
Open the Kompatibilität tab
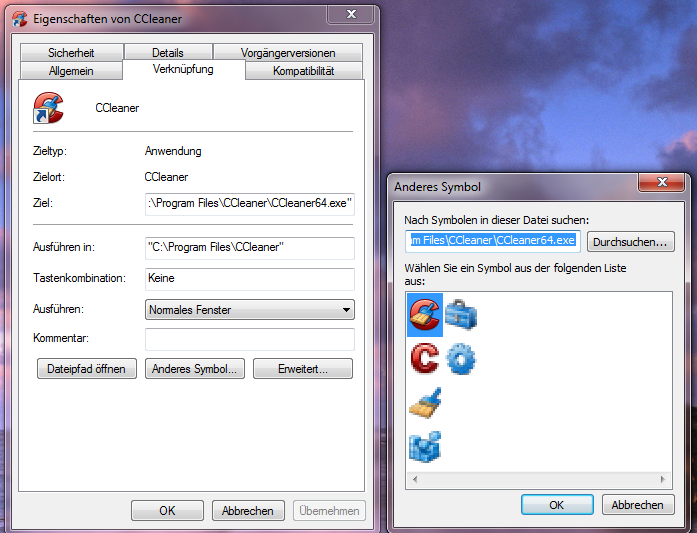click(x=304, y=71)
